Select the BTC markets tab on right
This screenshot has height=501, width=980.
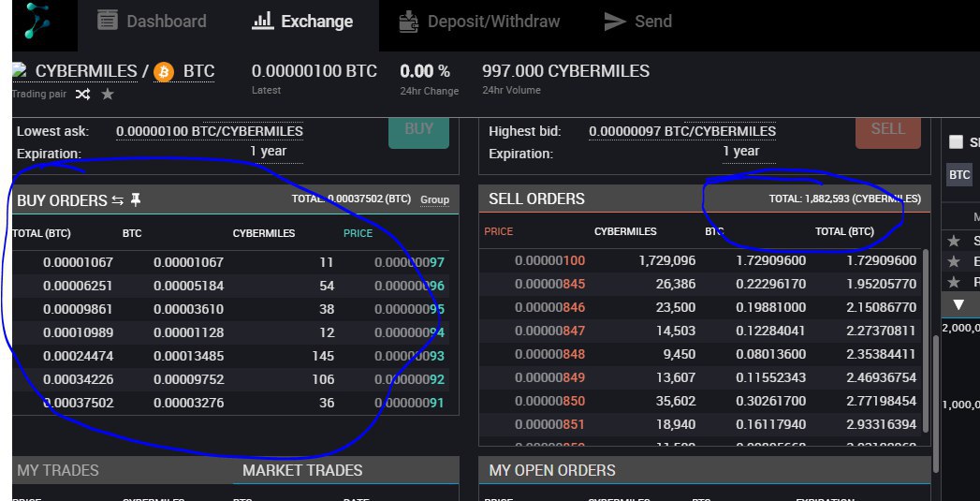pyautogui.click(x=959, y=174)
